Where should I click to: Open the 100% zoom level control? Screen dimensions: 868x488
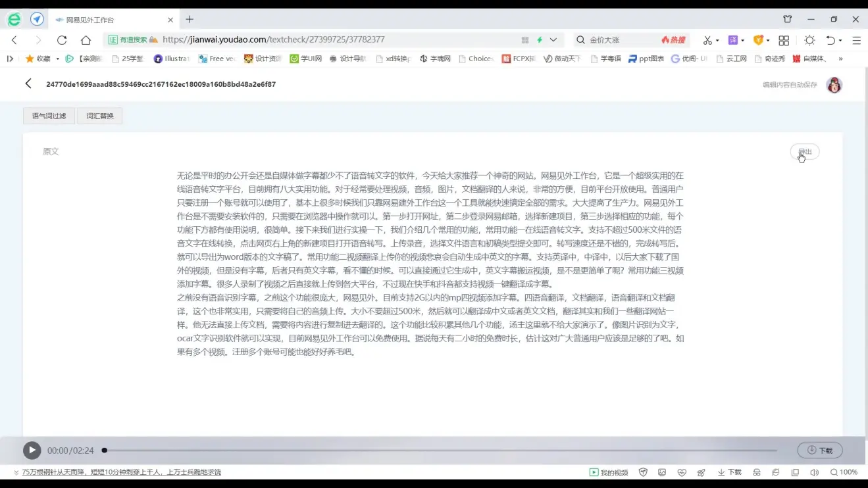tap(844, 472)
